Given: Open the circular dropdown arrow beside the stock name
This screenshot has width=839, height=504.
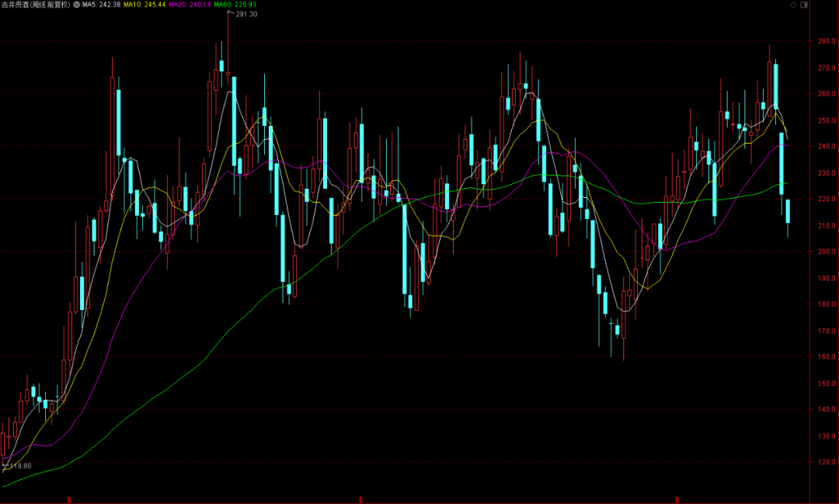Looking at the screenshot, I should click(x=76, y=5).
